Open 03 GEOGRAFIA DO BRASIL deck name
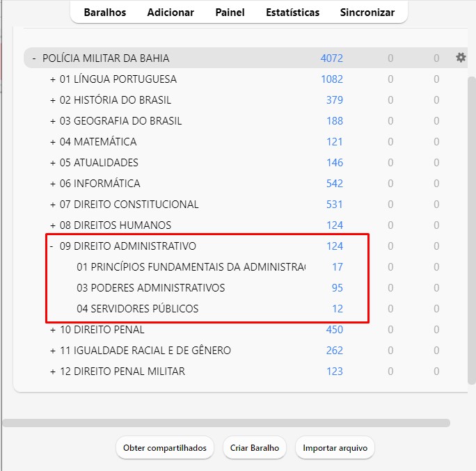Viewport: 476px width, 471px height. coord(120,121)
